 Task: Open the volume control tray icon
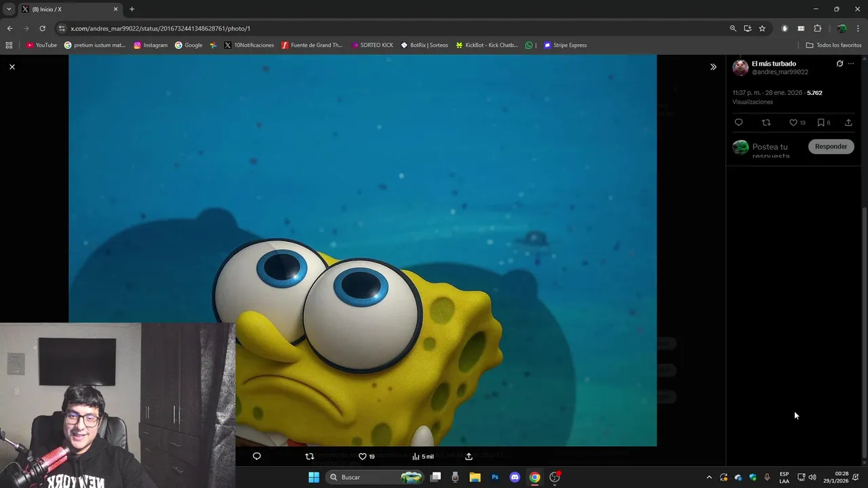pyautogui.click(x=812, y=477)
